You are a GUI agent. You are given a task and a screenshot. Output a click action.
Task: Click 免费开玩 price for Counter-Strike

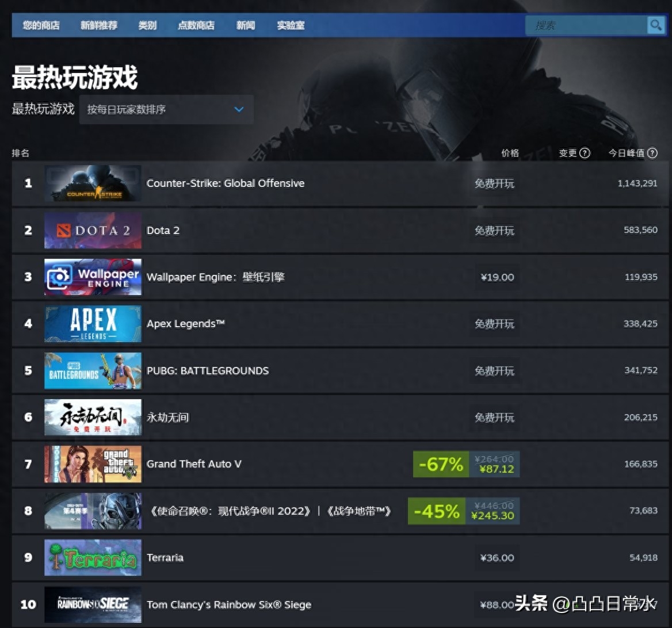click(494, 184)
